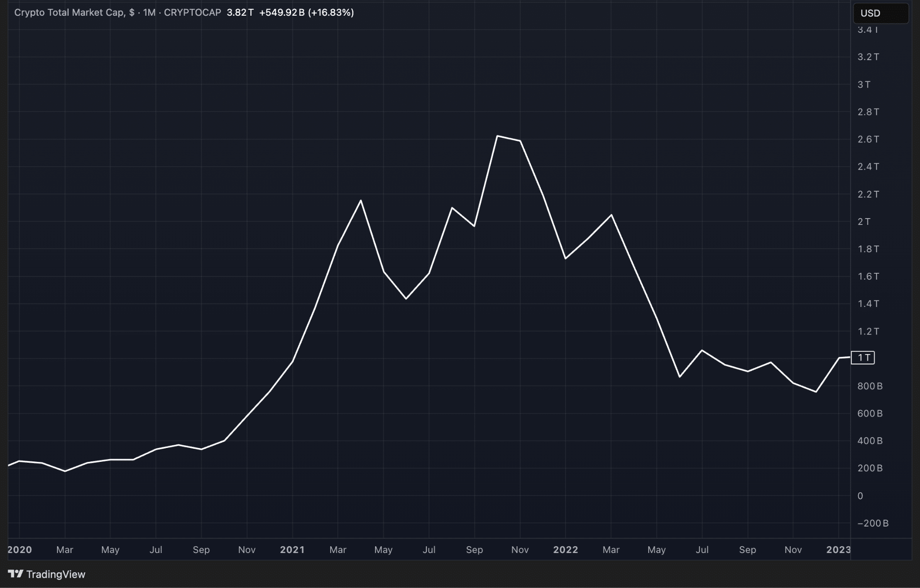Click the 3.82 T value in the legend
Image resolution: width=920 pixels, height=588 pixels.
pos(240,13)
